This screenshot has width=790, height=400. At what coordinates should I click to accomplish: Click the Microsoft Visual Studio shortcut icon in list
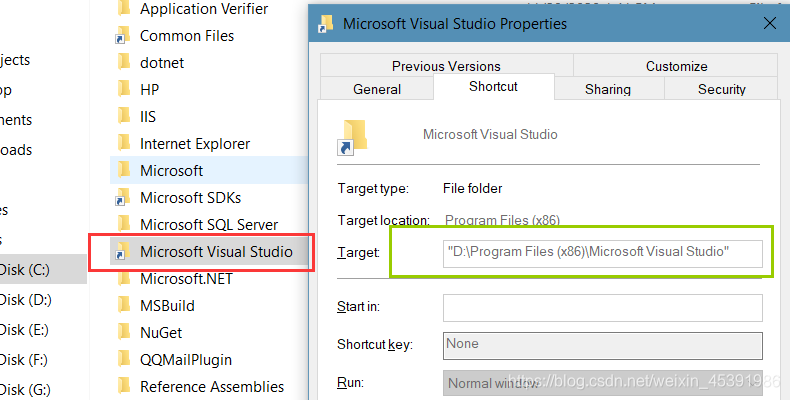123,251
